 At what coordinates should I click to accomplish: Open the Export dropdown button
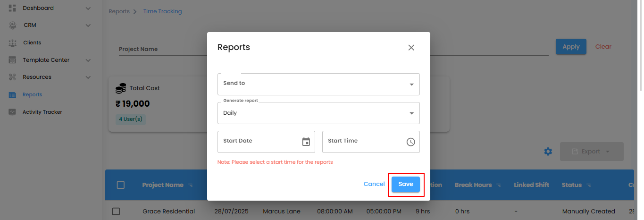point(592,152)
